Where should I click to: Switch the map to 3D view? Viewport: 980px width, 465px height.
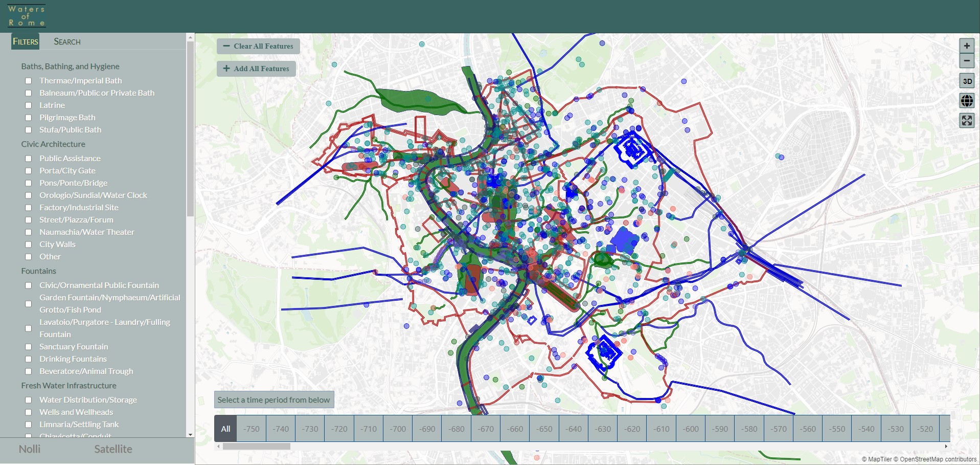967,81
